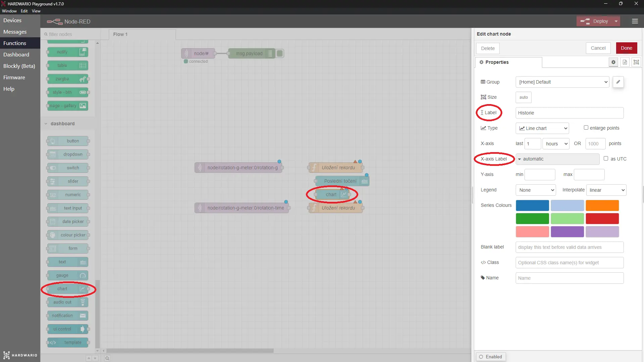Open the Node-RED hamburger menu

[635, 21]
